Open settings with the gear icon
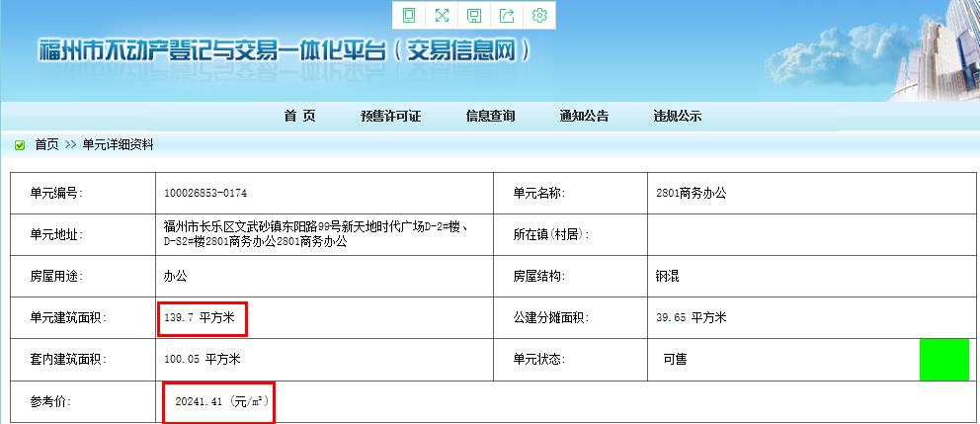This screenshot has height=424, width=980. tap(539, 16)
